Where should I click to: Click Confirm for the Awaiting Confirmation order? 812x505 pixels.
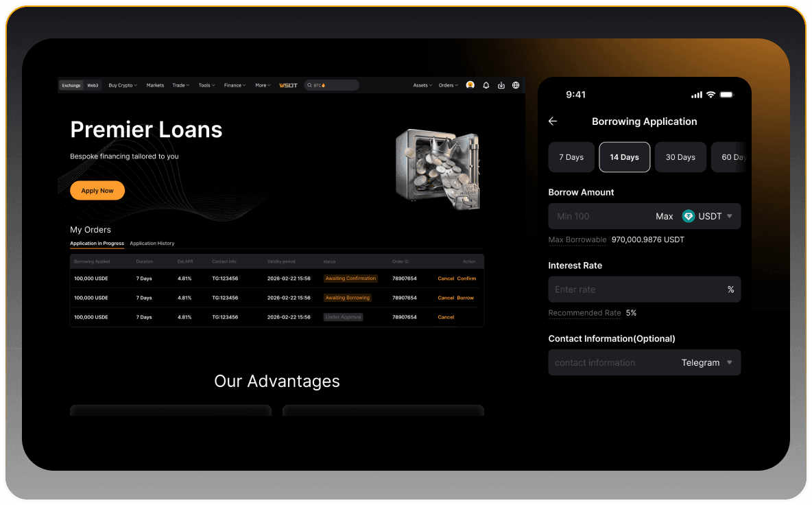[466, 279]
